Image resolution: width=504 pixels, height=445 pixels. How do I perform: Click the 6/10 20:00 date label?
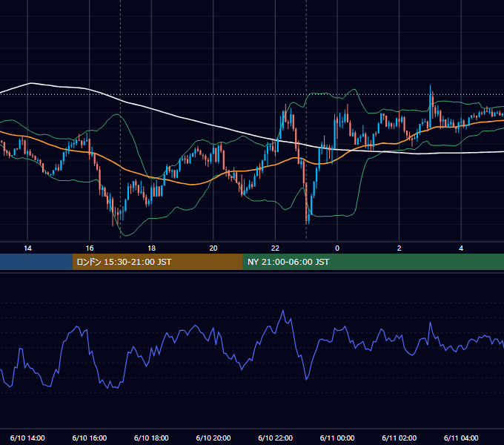point(213,438)
